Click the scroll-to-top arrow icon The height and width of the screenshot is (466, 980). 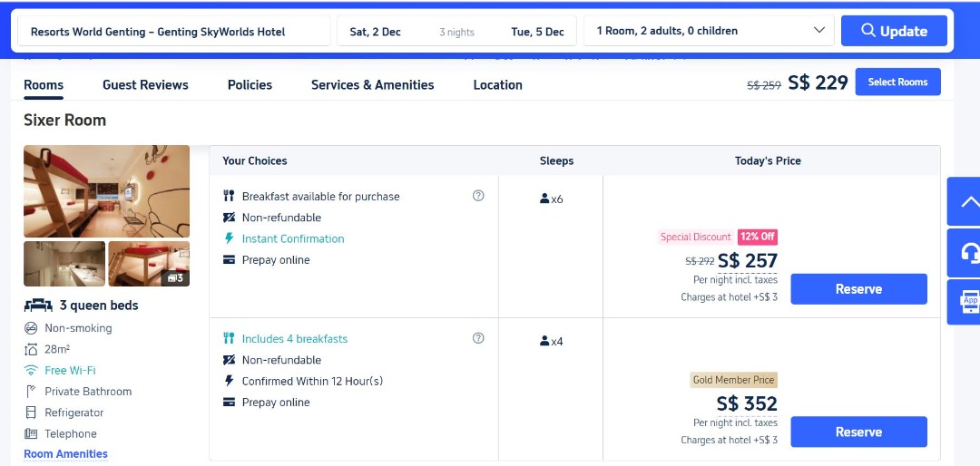point(967,201)
